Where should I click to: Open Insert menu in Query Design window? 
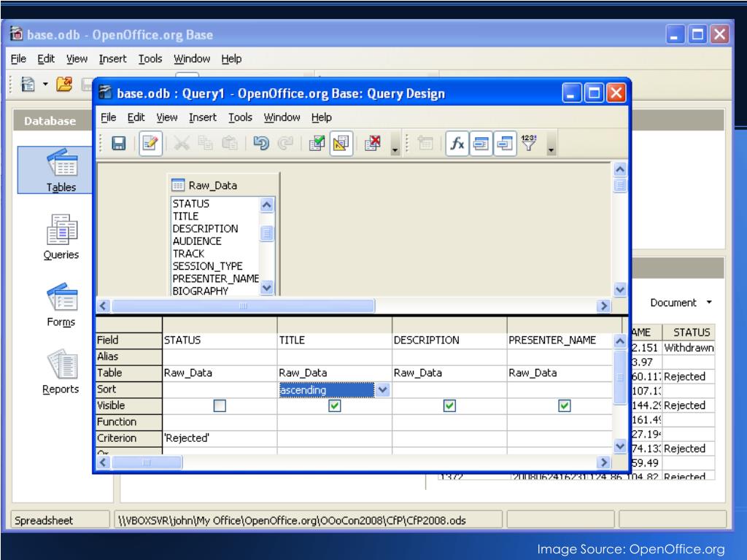[x=203, y=117]
